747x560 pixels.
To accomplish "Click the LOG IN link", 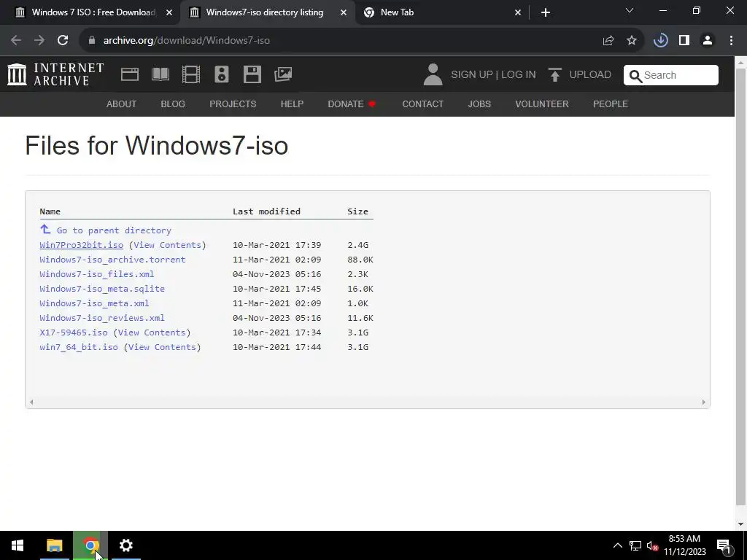I will pyautogui.click(x=519, y=75).
